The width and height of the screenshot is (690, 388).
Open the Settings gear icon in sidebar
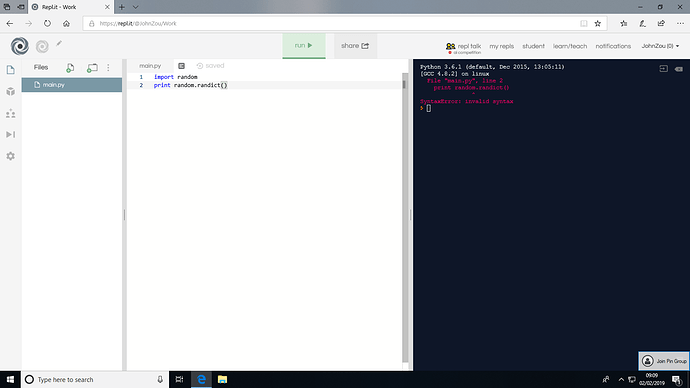(11, 156)
